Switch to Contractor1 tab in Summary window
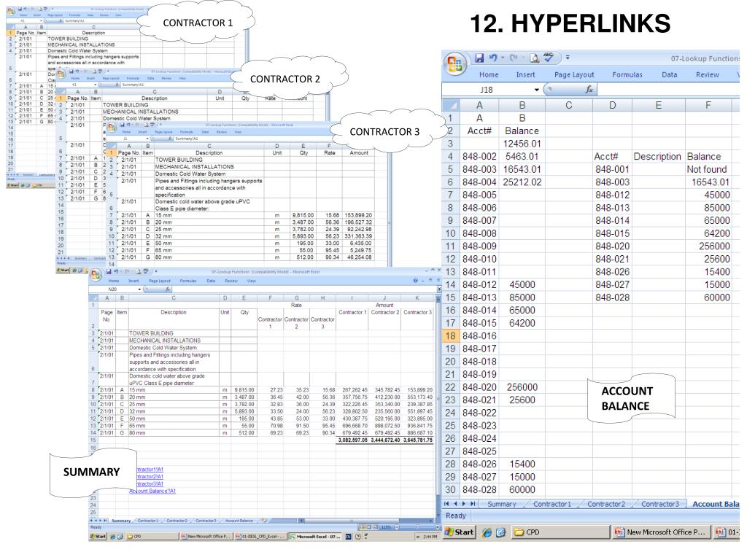The width and height of the screenshot is (747, 560). [x=147, y=521]
